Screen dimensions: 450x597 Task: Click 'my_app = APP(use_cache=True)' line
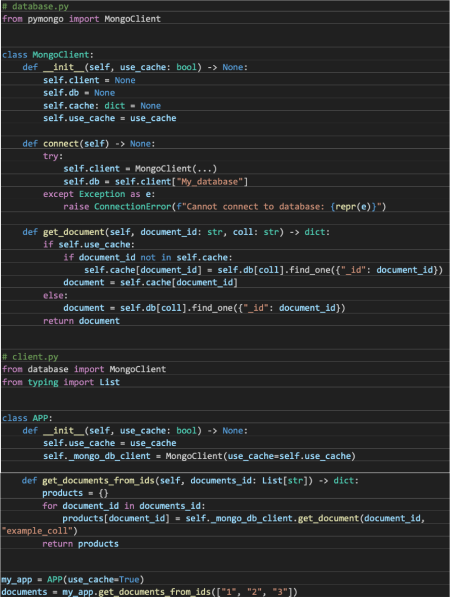click(73, 579)
